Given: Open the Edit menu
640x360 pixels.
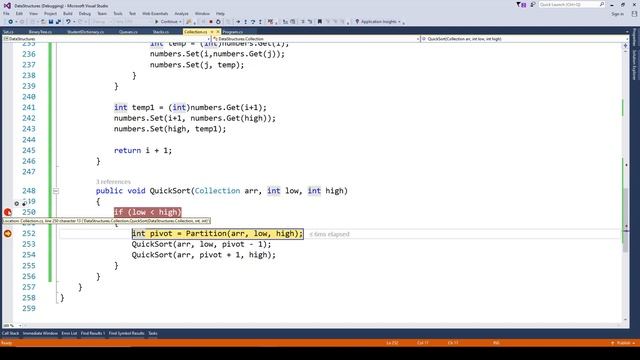Looking at the screenshot, I should tap(19, 13).
